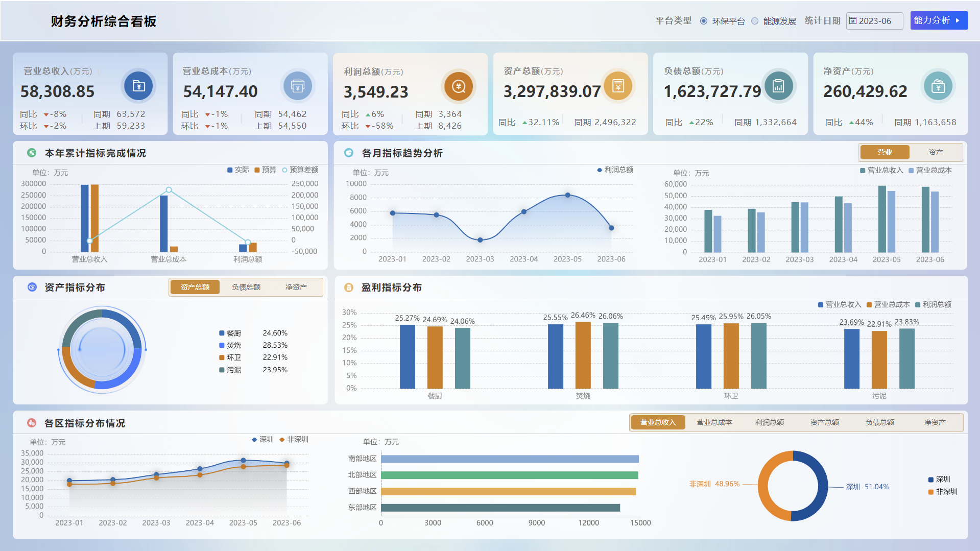Open the 统计日期 2023-06 date picker
Screen dimensions: 980x551
click(874, 21)
